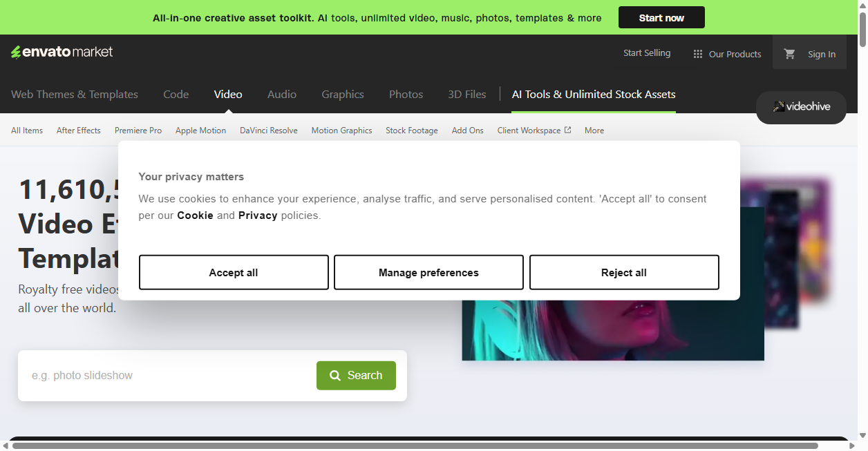868x451 pixels.
Task: Open Manage preferences for cookies
Action: [x=428, y=272]
